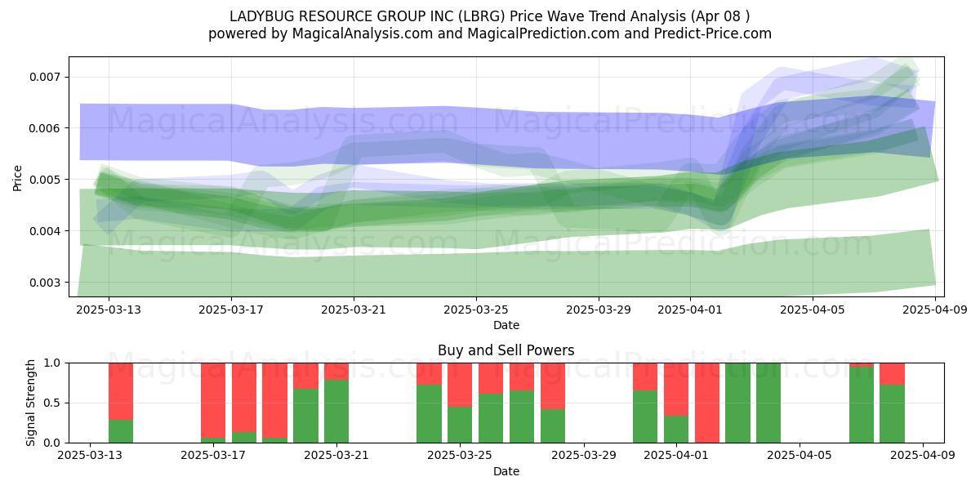Click the 'Date' label under Buy and Sell Powers
The height and width of the screenshot is (490, 980).
pos(506,471)
